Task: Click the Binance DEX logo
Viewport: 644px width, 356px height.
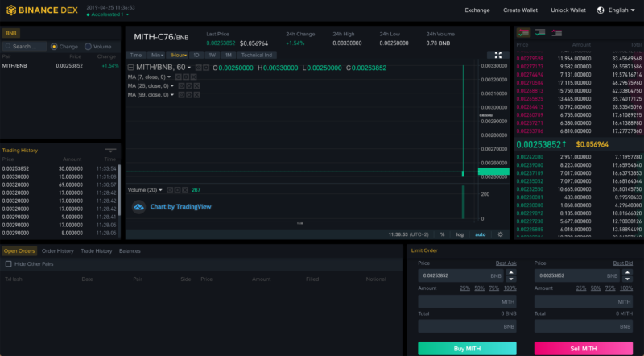Action: click(42, 10)
